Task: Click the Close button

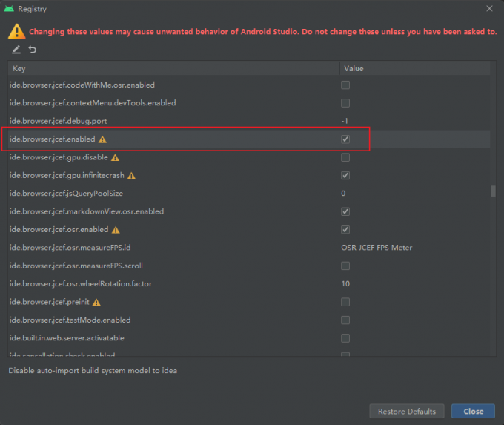Action: [473, 411]
